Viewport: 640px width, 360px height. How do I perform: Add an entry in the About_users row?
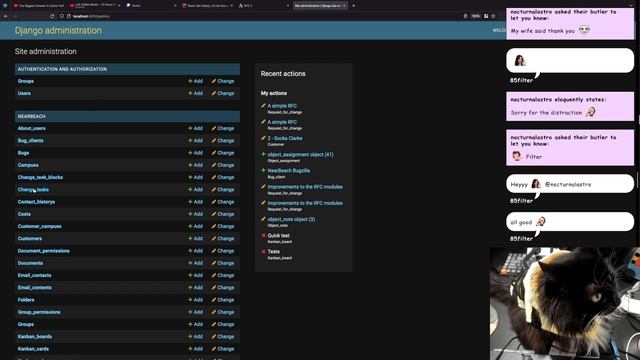click(x=196, y=129)
